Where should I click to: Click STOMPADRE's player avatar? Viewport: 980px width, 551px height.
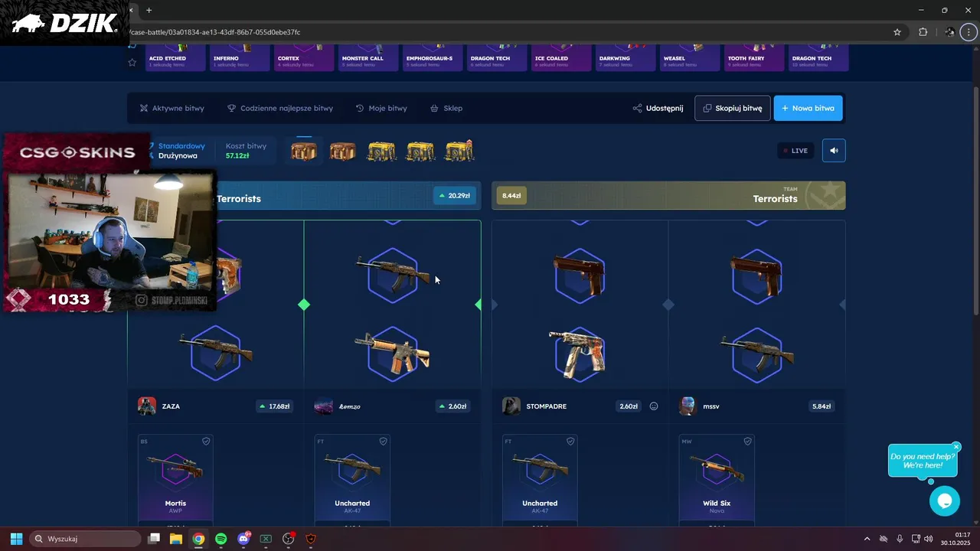coord(511,406)
